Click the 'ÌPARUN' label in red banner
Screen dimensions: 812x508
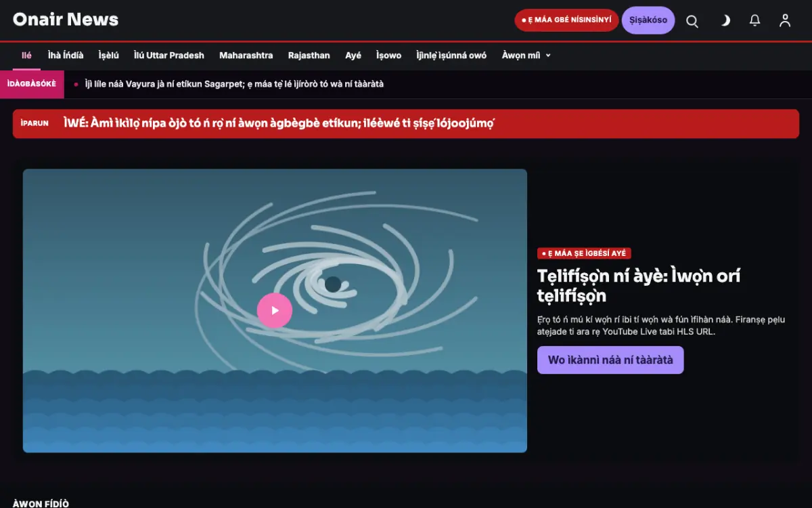[x=35, y=123]
